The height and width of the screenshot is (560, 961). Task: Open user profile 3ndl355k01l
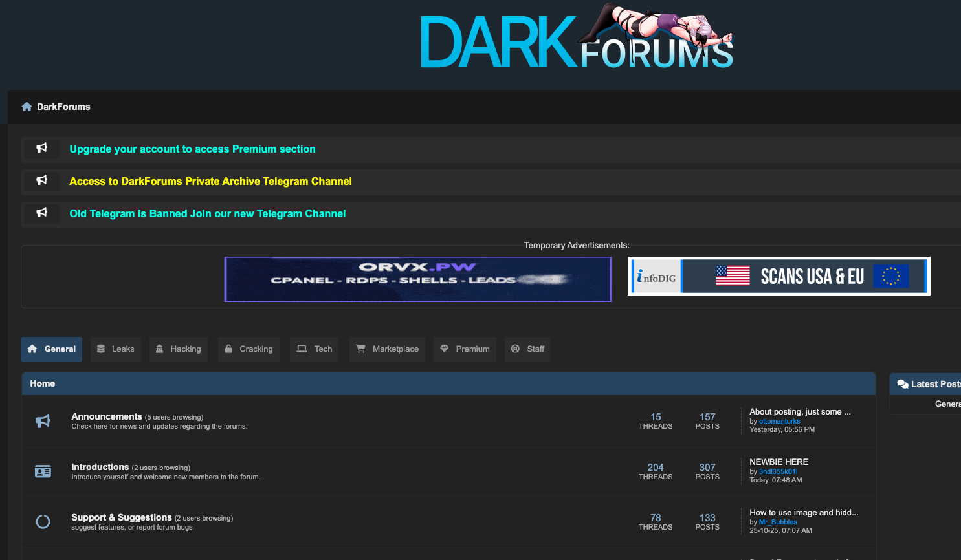pos(778,471)
